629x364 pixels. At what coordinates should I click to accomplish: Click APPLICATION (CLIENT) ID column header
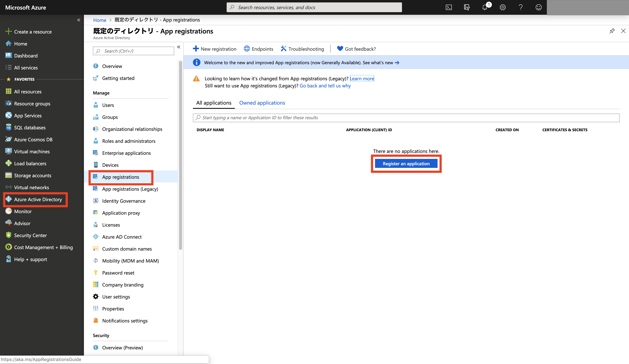coord(369,130)
